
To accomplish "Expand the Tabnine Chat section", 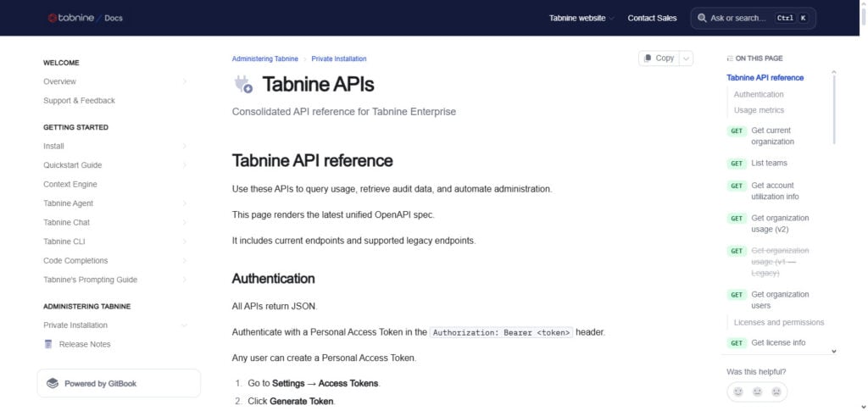I will click(x=184, y=222).
